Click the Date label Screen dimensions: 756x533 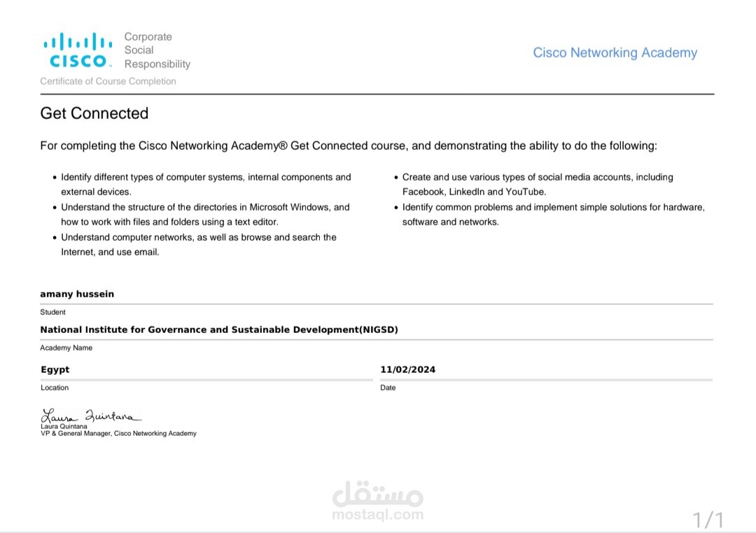point(388,388)
